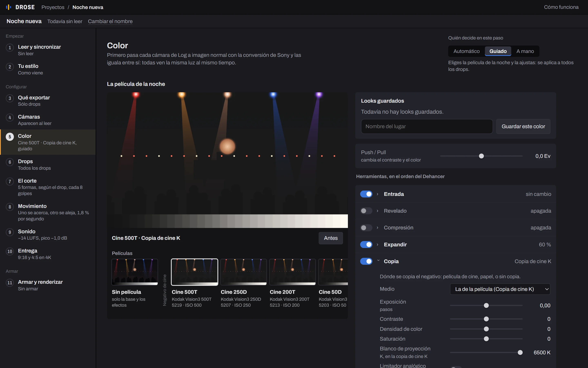Click the Blanco de proyección slider handle
588x368 pixels.
(520, 352)
